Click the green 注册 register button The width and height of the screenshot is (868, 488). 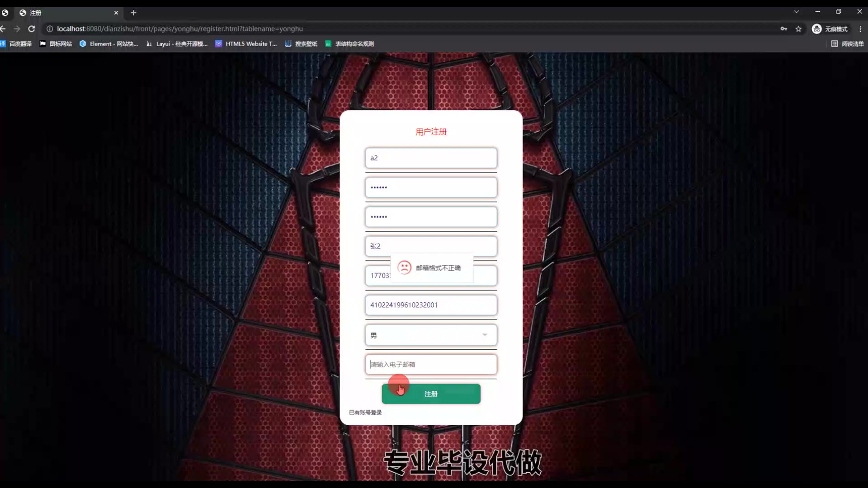click(431, 394)
